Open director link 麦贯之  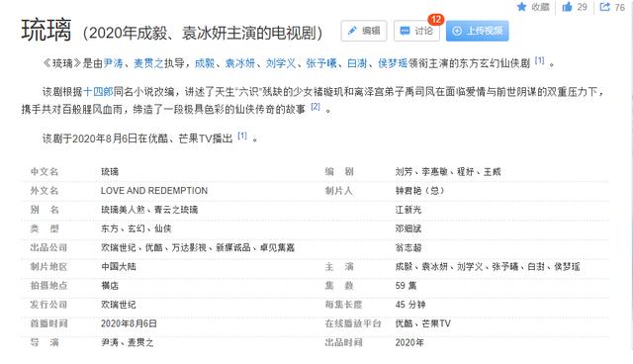(x=148, y=63)
